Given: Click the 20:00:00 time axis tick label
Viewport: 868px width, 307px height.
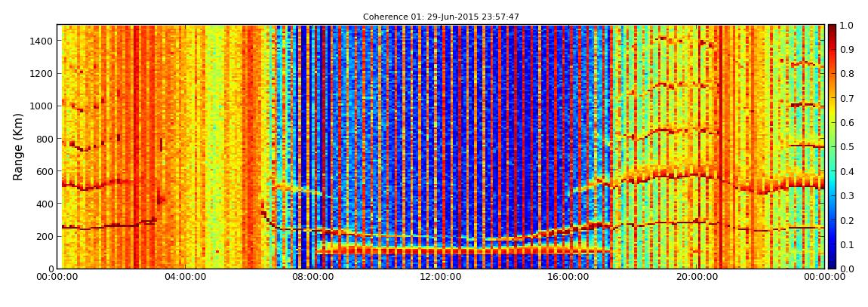Looking at the screenshot, I should (x=698, y=277).
